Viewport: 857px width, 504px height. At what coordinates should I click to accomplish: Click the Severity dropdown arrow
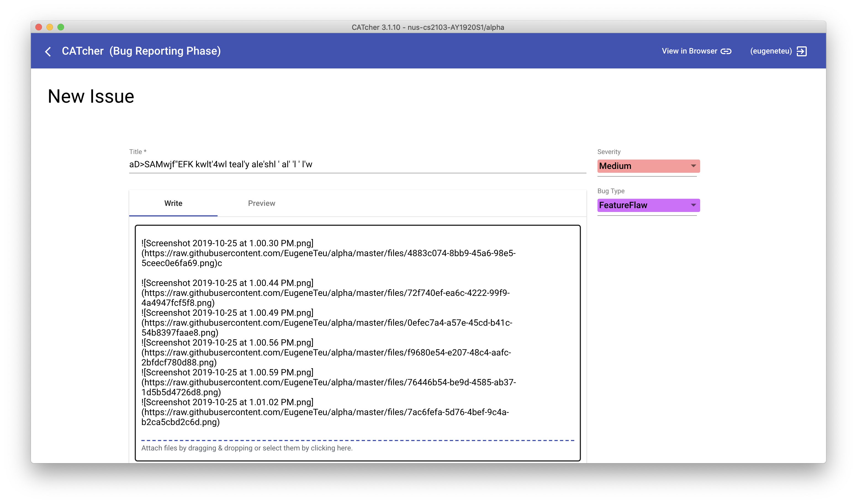pos(693,166)
